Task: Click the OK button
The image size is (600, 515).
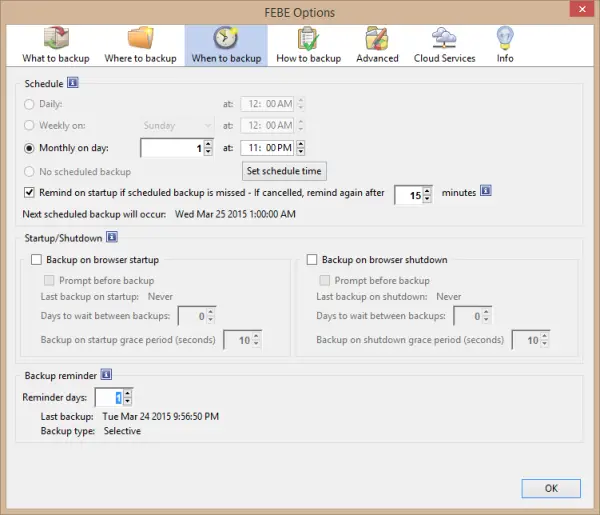Action: pos(551,488)
